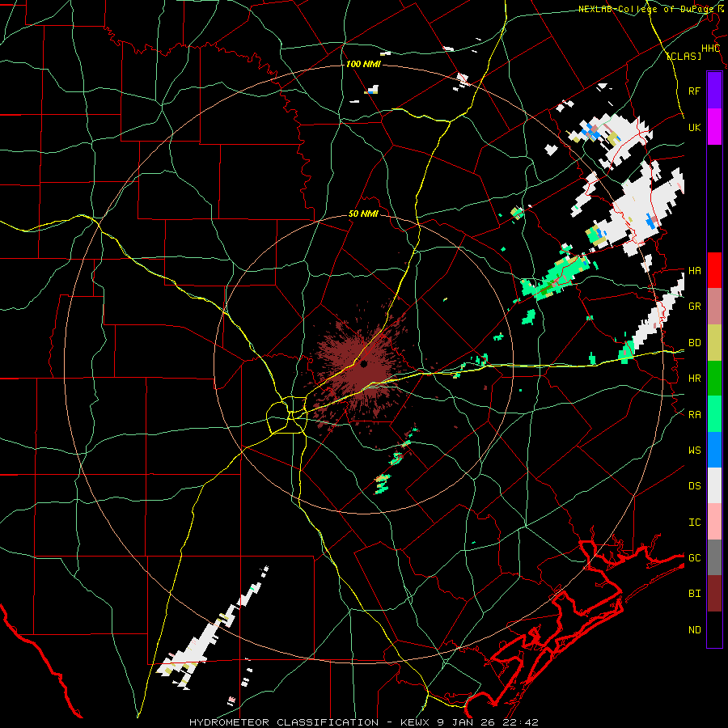Click the [CLAS] units label
This screenshot has height=728, width=728.
684,56
